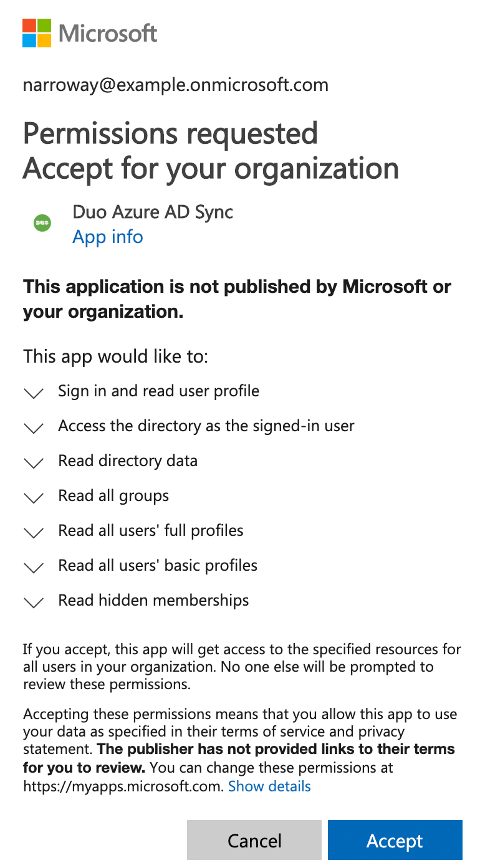Cancel the permission request
This screenshot has height=868, width=480.
coord(254,840)
